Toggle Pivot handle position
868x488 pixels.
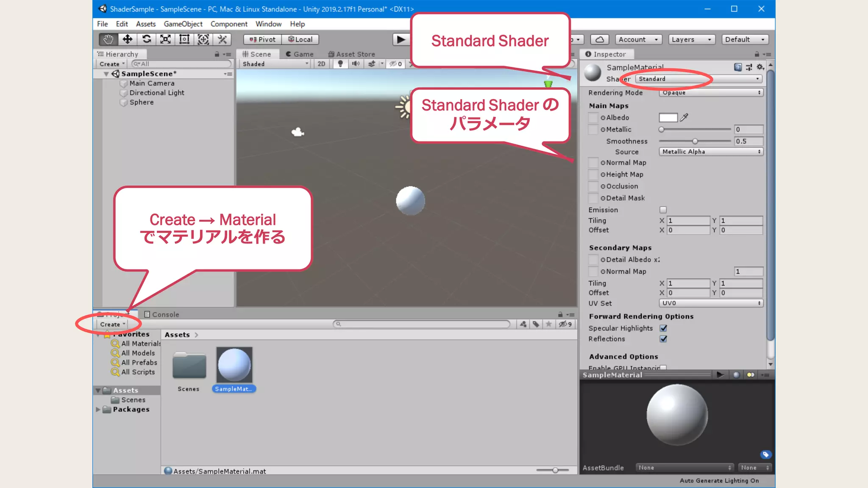[x=262, y=39]
